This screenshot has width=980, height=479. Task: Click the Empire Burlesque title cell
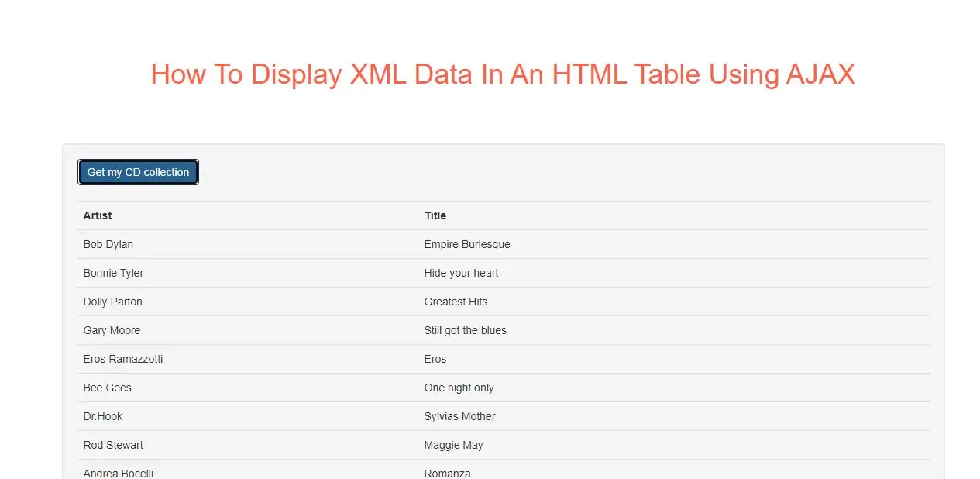(466, 244)
